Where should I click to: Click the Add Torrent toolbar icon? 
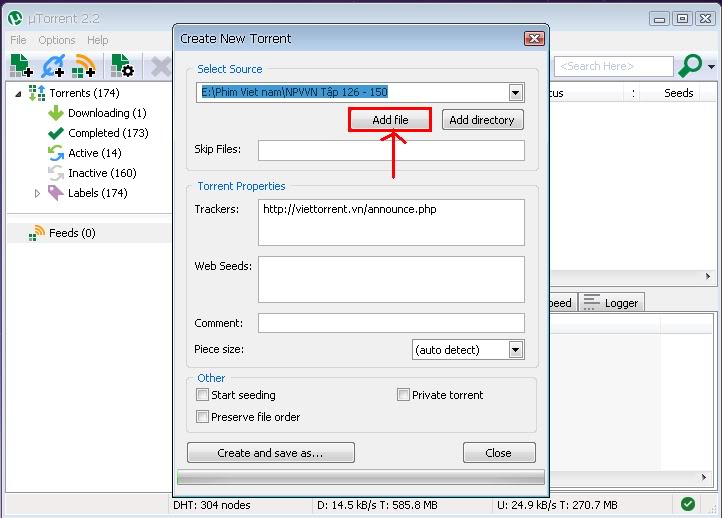tap(21, 66)
